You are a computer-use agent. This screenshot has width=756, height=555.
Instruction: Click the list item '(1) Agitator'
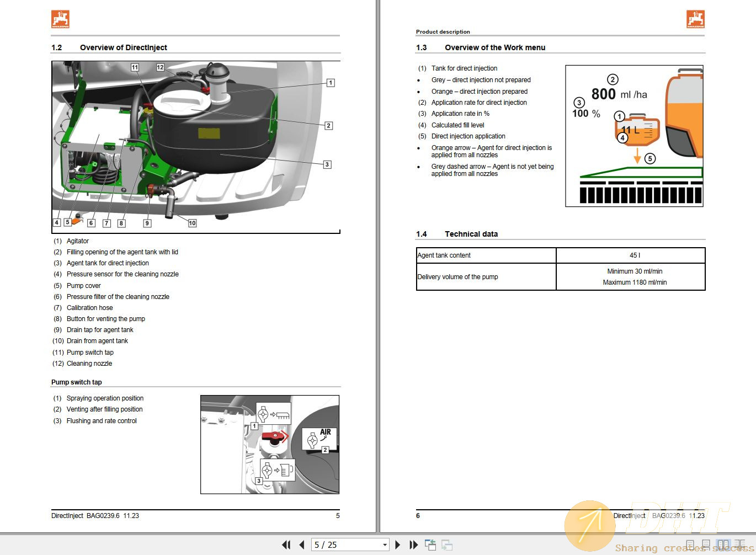point(71,241)
